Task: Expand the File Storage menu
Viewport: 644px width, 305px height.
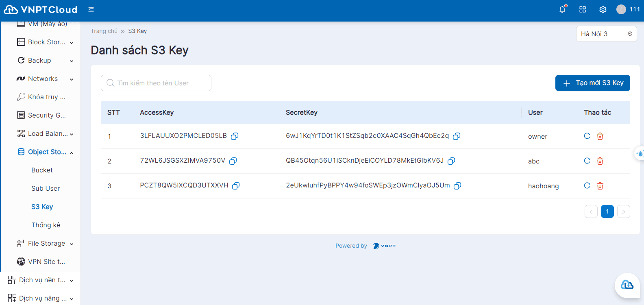Action: [45, 243]
